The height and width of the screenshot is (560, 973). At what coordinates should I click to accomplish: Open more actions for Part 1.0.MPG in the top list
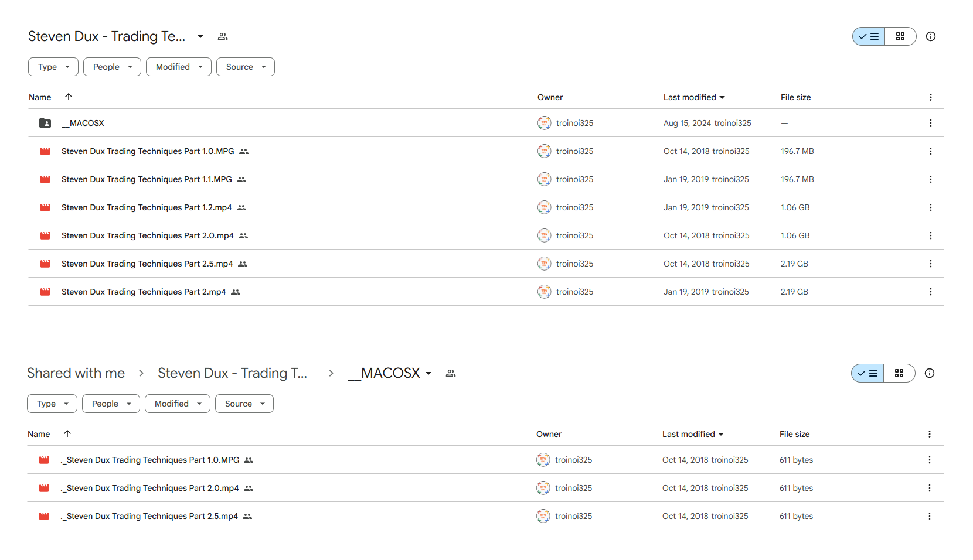pyautogui.click(x=930, y=151)
